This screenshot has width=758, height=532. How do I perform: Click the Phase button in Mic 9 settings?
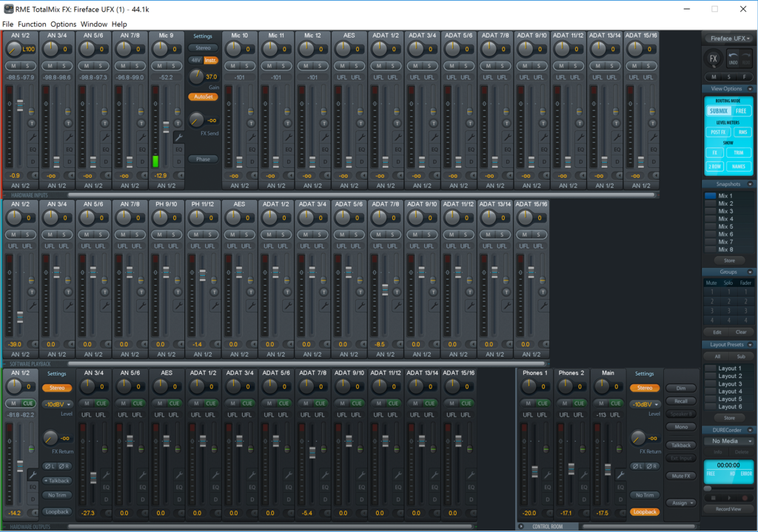(x=203, y=159)
